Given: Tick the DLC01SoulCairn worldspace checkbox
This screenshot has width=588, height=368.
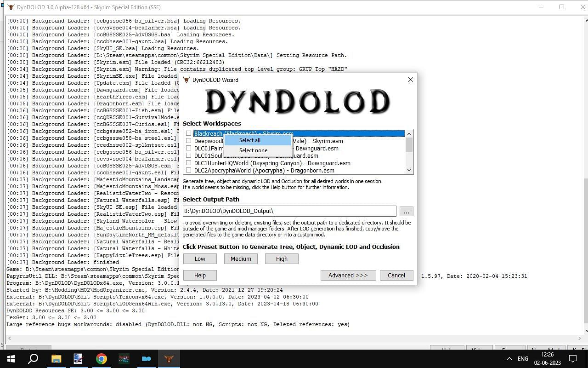Looking at the screenshot, I should (x=188, y=155).
